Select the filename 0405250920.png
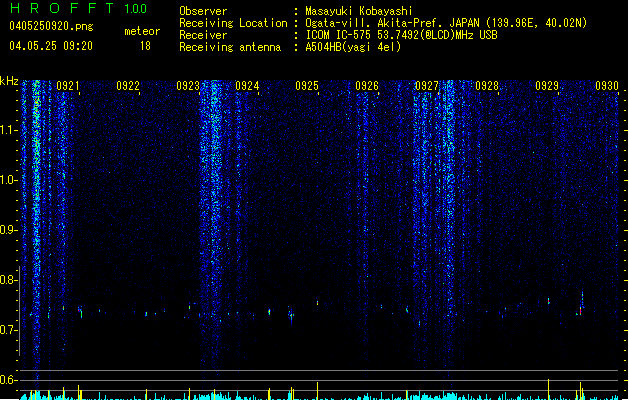629x400 pixels. [51, 26]
